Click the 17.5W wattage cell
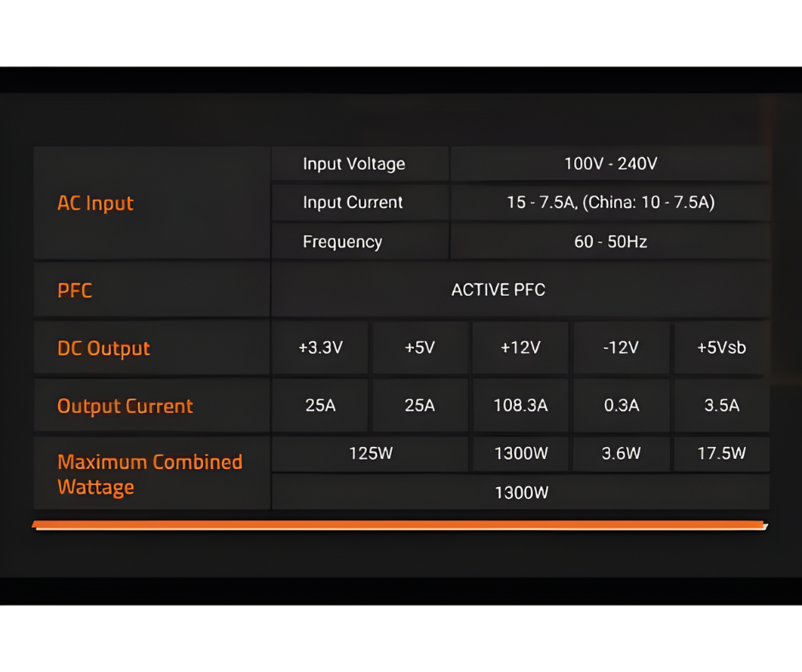Viewport: 802px width, 672px height. (x=721, y=454)
